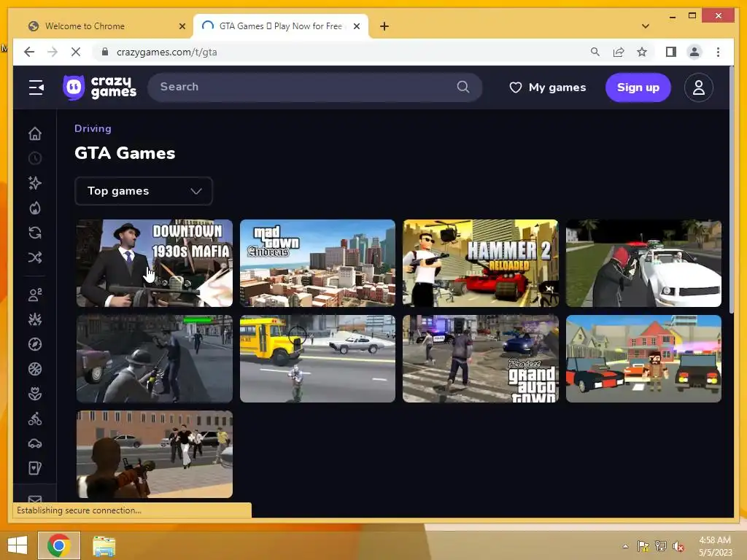
Task: Collapse the sidebar menu icon
Action: click(x=36, y=87)
